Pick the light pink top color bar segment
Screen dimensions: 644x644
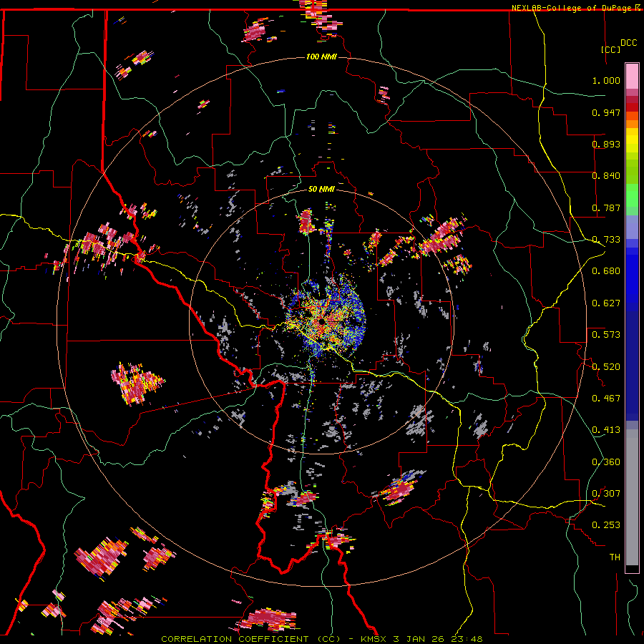pyautogui.click(x=632, y=76)
